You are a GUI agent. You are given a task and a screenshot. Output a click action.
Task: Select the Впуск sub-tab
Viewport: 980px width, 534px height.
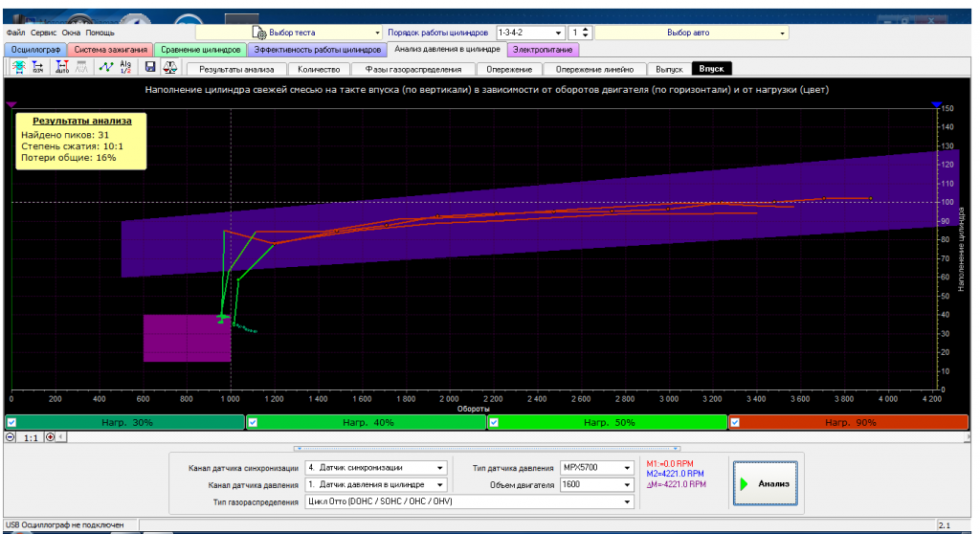[x=711, y=69]
